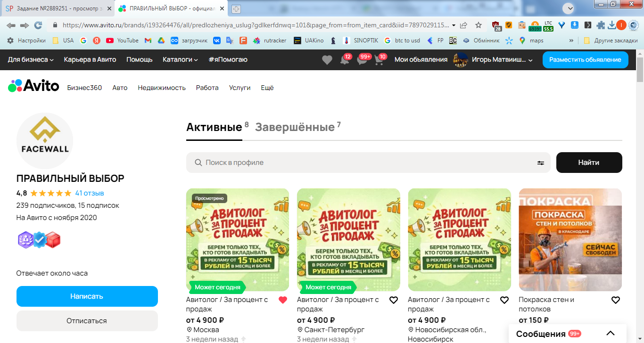Open the USA bookmarks folder
Viewport: 644px width, 343px height.
63,41
